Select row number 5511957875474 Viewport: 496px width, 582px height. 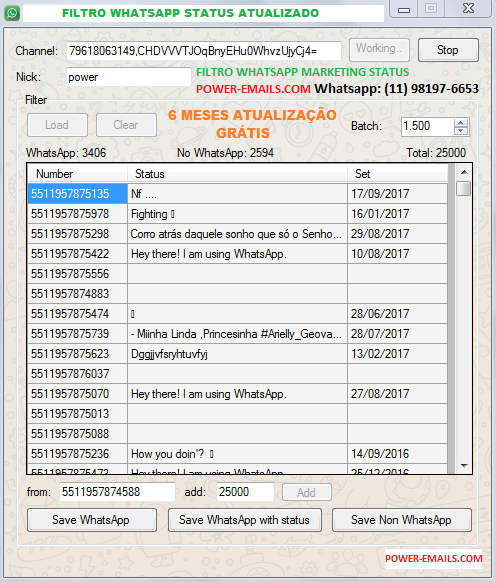pyautogui.click(x=78, y=314)
